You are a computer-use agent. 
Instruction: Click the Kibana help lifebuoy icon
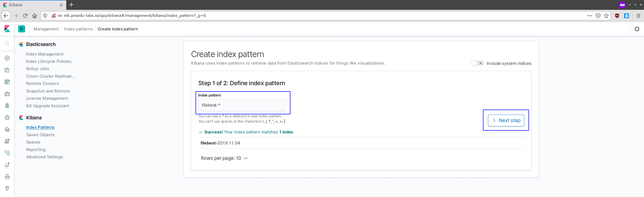pos(637,29)
